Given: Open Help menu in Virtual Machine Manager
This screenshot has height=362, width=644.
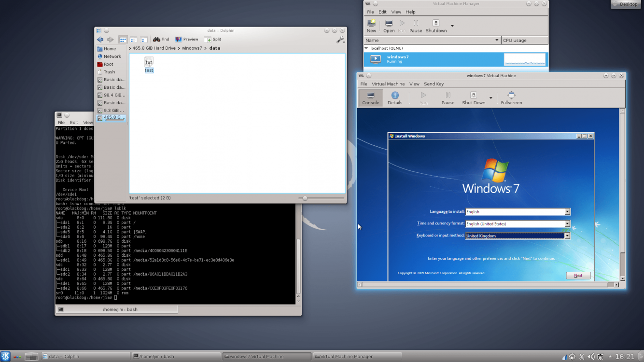Looking at the screenshot, I should point(410,12).
